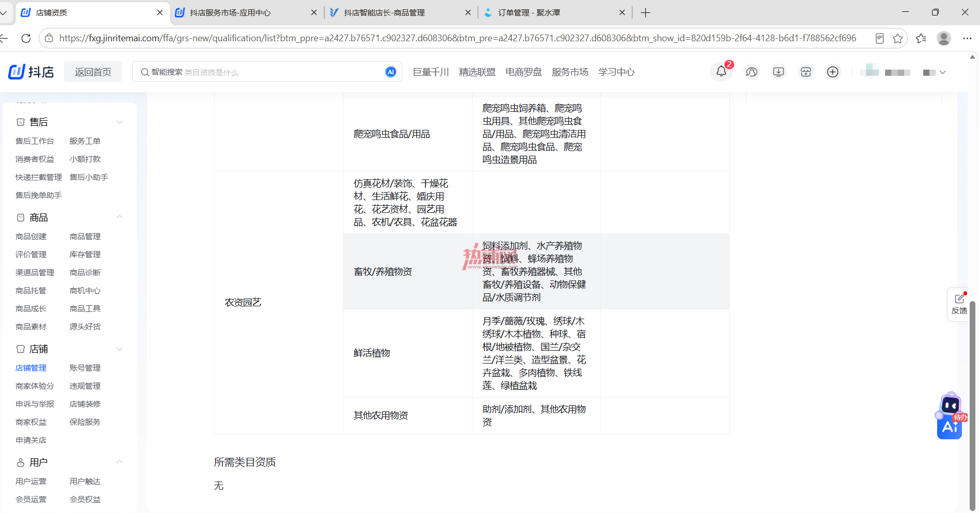The image size is (980, 513).
Task: Open the floating AI assistant robot
Action: [x=950, y=417]
